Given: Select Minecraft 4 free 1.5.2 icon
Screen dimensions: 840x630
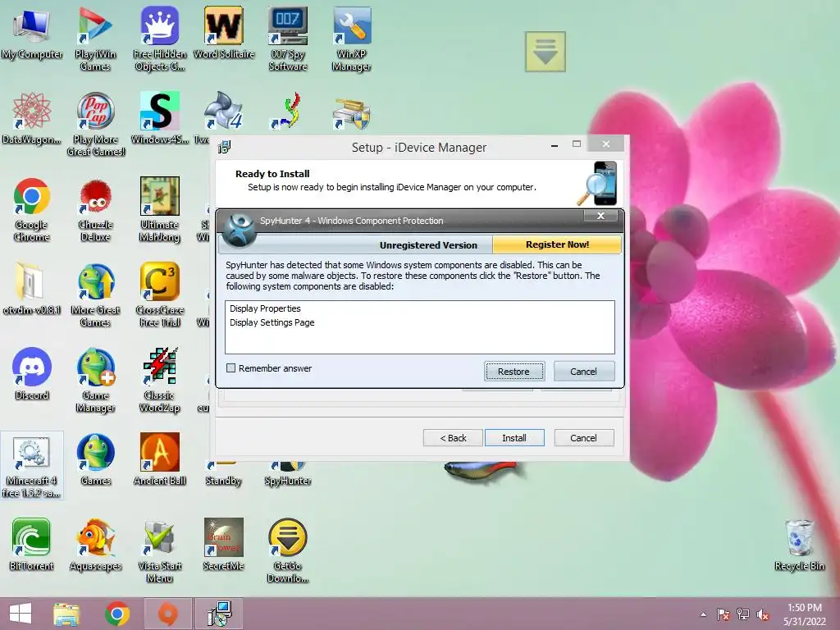Looking at the screenshot, I should pos(32,466).
